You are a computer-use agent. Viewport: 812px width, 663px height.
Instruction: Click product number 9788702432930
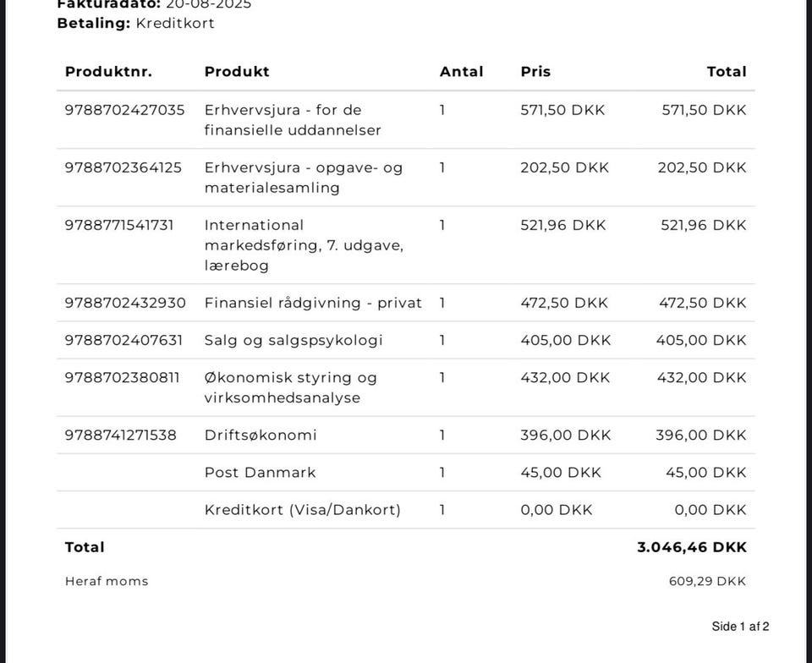[x=125, y=303]
